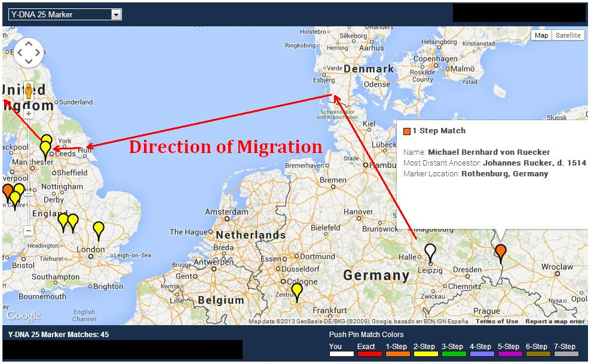The height and width of the screenshot is (364, 591).
Task: Pan the map up with the top arrow
Action: (x=29, y=44)
